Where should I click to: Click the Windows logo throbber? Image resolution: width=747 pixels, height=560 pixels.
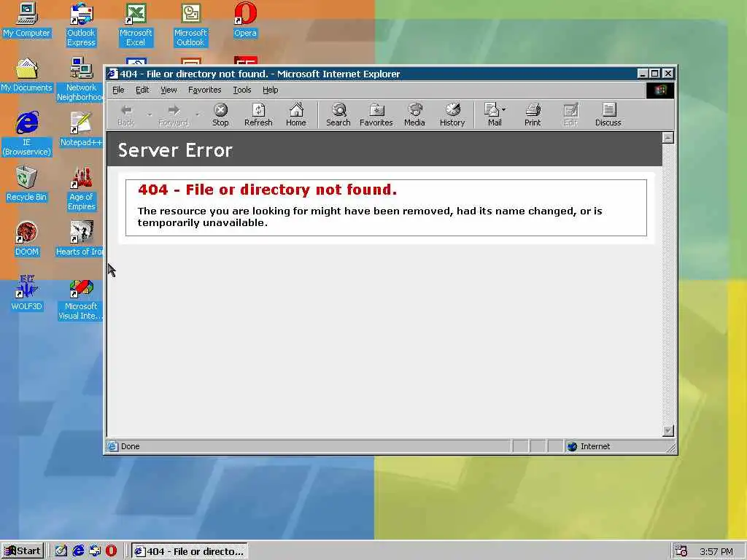coord(659,90)
